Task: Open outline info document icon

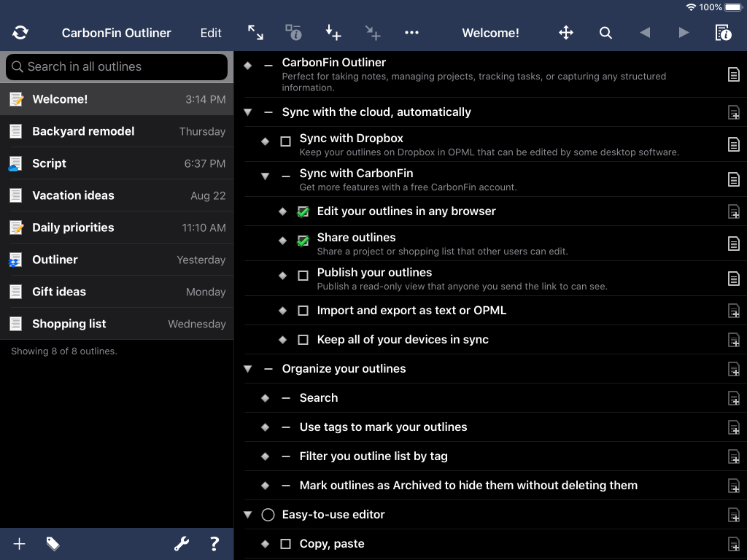Action: [x=723, y=32]
